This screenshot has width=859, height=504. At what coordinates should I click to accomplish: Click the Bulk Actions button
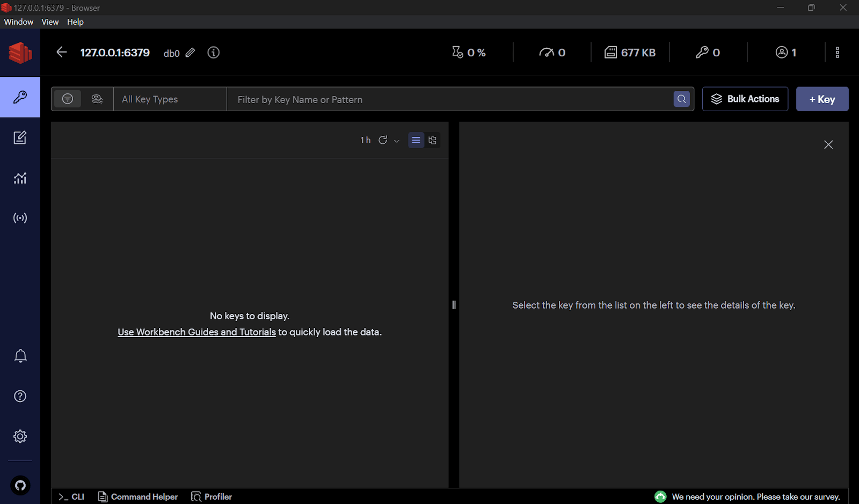(x=745, y=99)
